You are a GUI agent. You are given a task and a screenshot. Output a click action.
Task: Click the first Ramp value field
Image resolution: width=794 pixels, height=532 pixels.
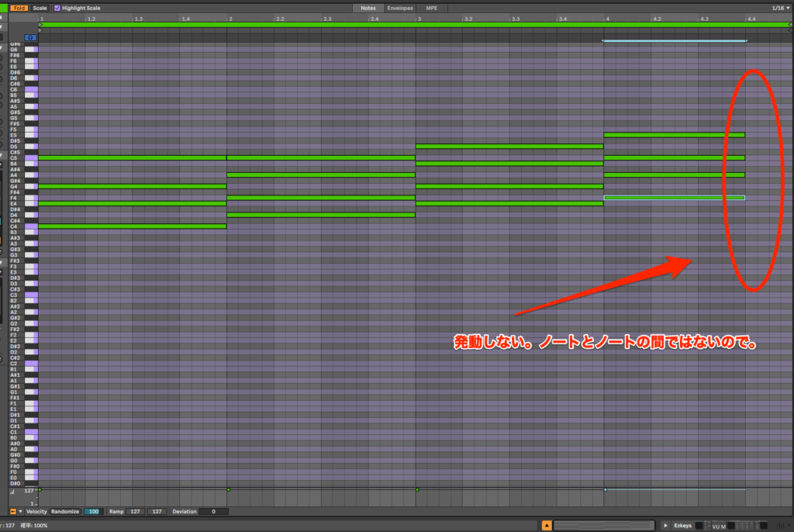pos(136,512)
